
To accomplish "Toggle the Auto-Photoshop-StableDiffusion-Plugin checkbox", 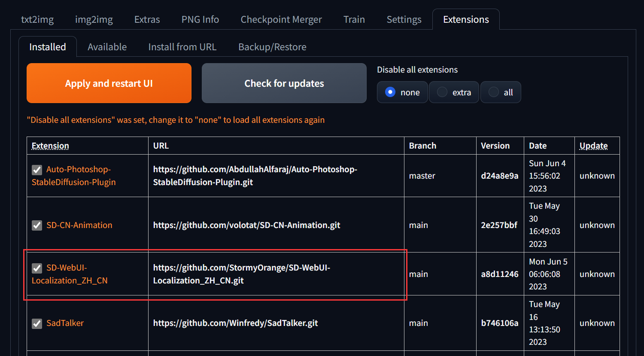I will (x=36, y=170).
